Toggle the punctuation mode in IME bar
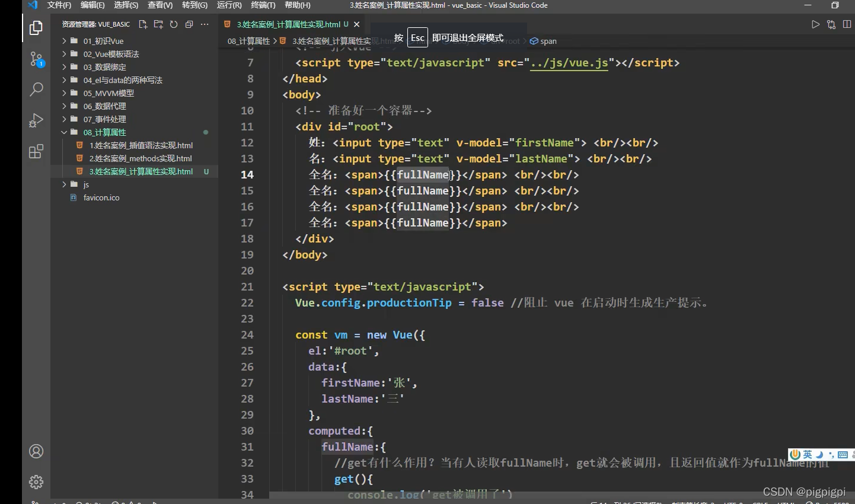This screenshot has width=855, height=504. [831, 455]
